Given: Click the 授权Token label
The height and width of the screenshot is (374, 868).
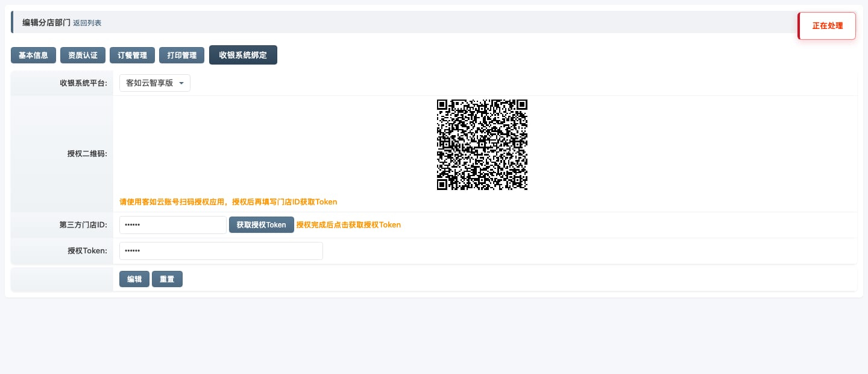Looking at the screenshot, I should (x=87, y=251).
